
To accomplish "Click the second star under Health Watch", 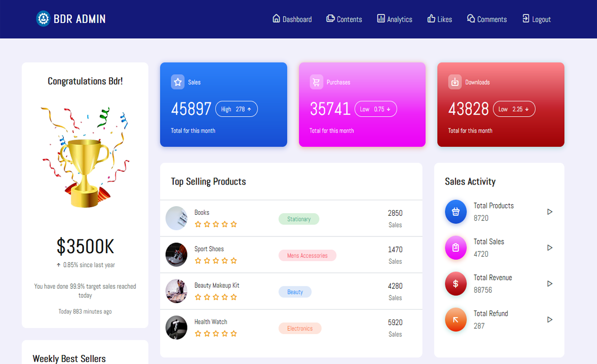I will pyautogui.click(x=207, y=334).
